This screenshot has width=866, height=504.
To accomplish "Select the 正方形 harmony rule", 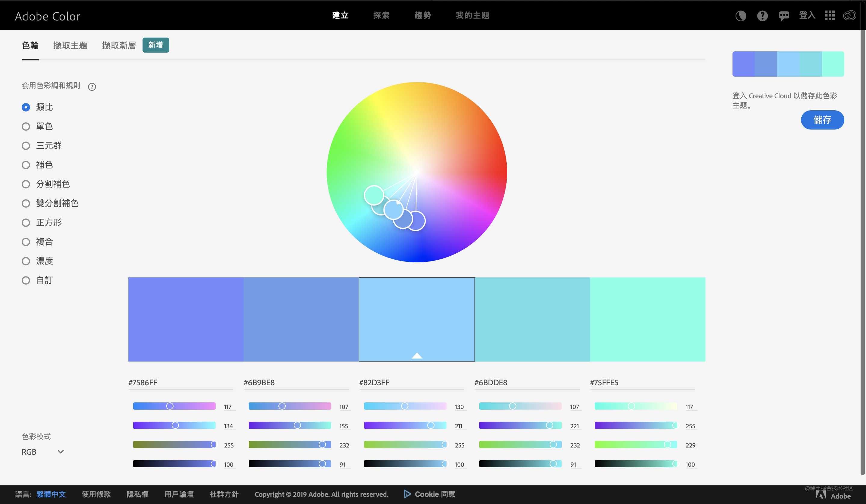I will pyautogui.click(x=41, y=223).
